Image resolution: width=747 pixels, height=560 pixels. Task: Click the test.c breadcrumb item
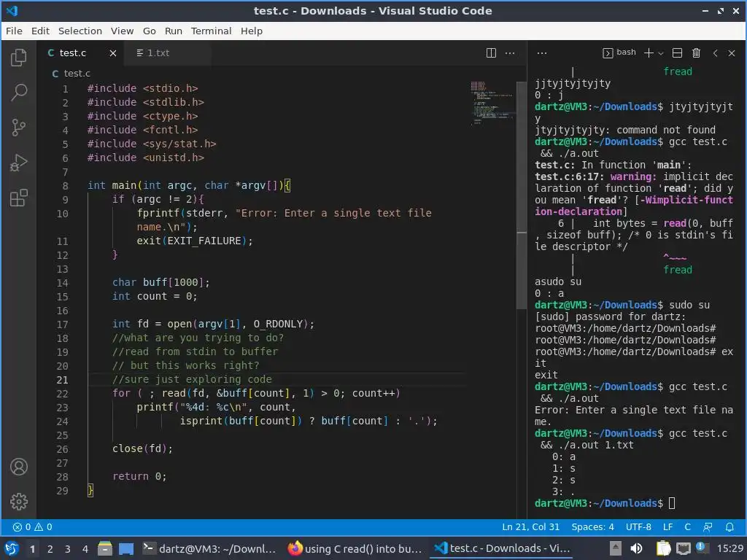(x=71, y=74)
